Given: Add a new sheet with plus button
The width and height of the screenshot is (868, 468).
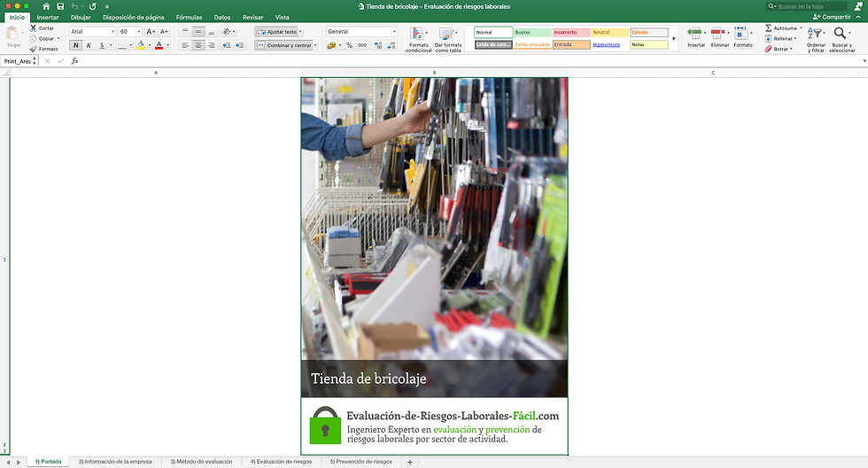Looking at the screenshot, I should 409,462.
